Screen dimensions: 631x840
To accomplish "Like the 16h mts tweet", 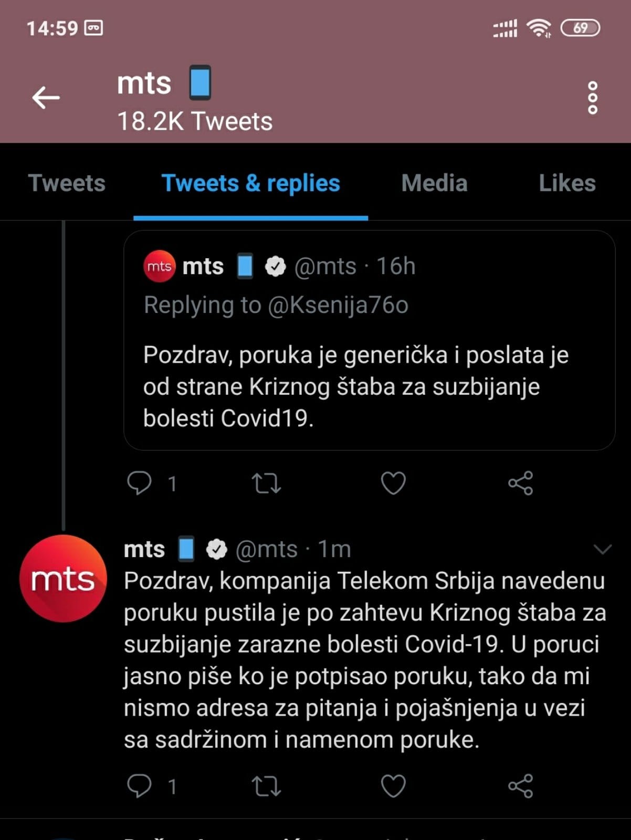I will tap(393, 483).
